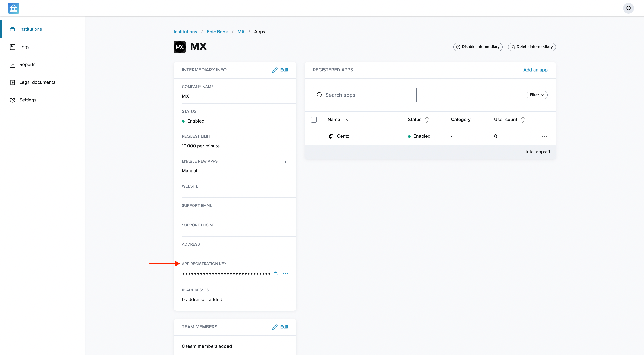The image size is (644, 355).
Task: Click the Centz user count value 0
Action: click(x=495, y=136)
